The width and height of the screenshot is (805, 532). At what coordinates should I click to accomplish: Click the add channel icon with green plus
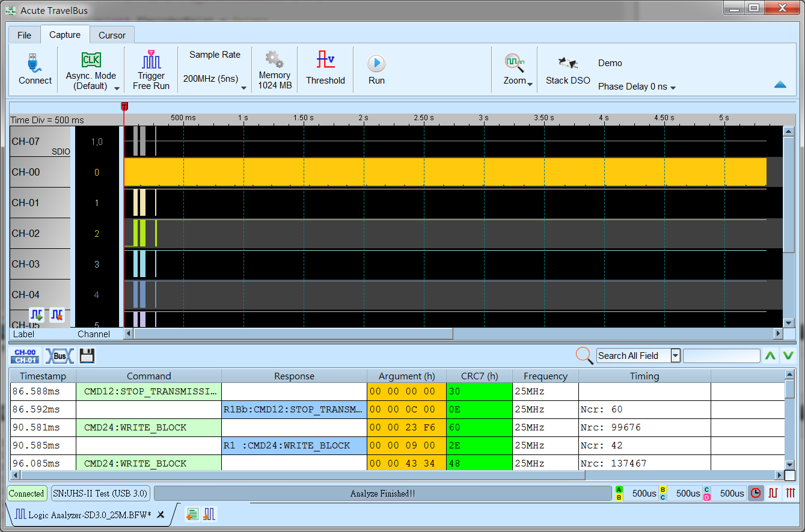[37, 314]
